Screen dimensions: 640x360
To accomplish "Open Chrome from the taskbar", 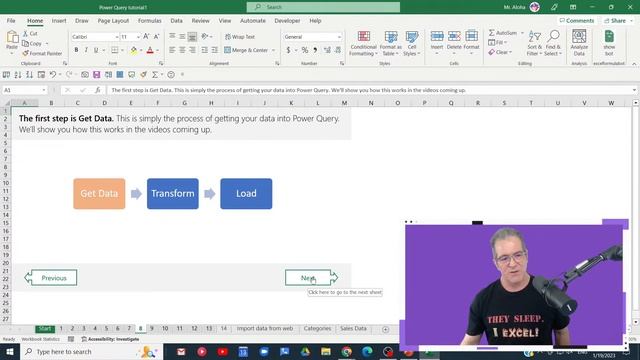I will [346, 351].
